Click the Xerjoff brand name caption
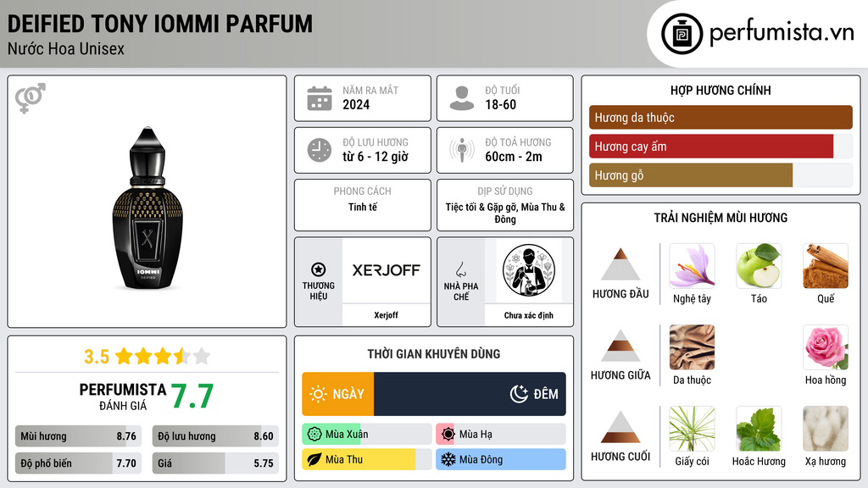Screen dimensions: 868x488 (x=386, y=315)
